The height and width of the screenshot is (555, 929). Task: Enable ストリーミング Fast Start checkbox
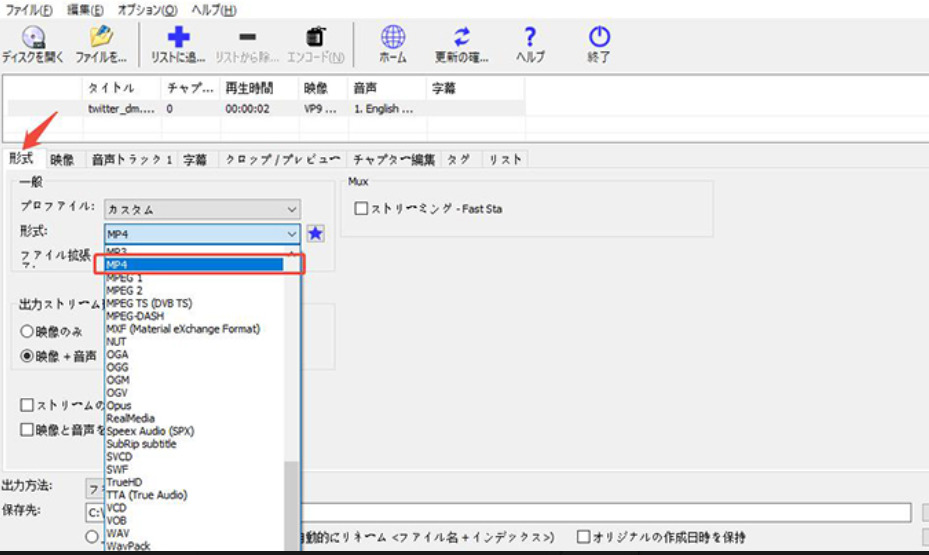(x=361, y=208)
